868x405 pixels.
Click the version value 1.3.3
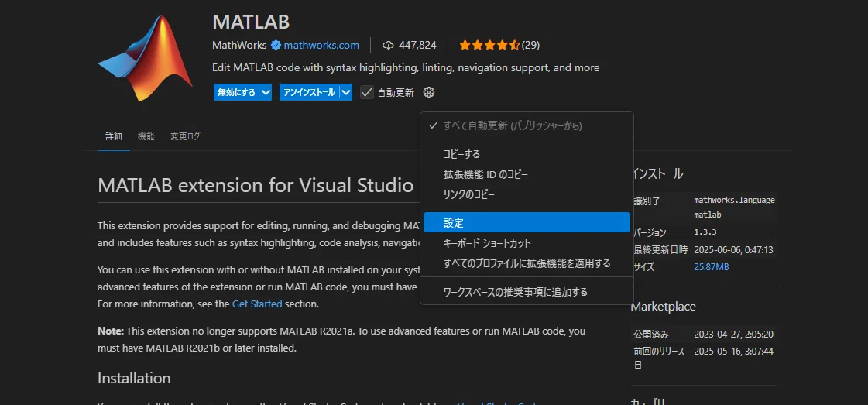705,232
